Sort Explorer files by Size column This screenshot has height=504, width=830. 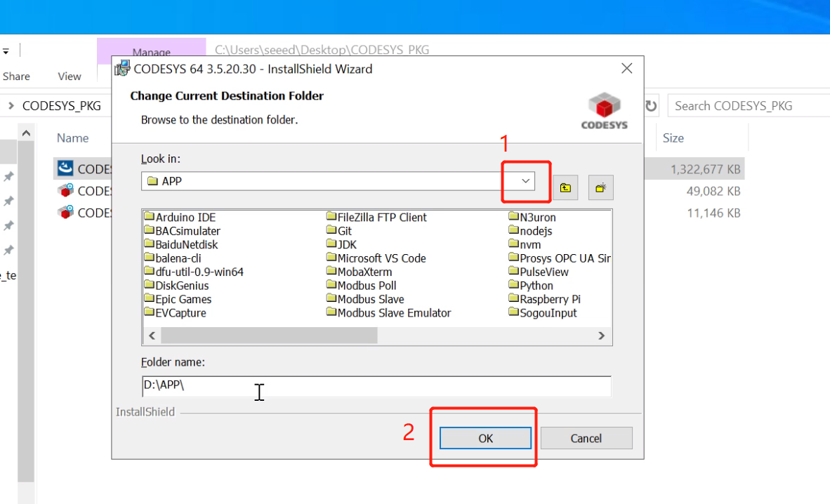(673, 138)
